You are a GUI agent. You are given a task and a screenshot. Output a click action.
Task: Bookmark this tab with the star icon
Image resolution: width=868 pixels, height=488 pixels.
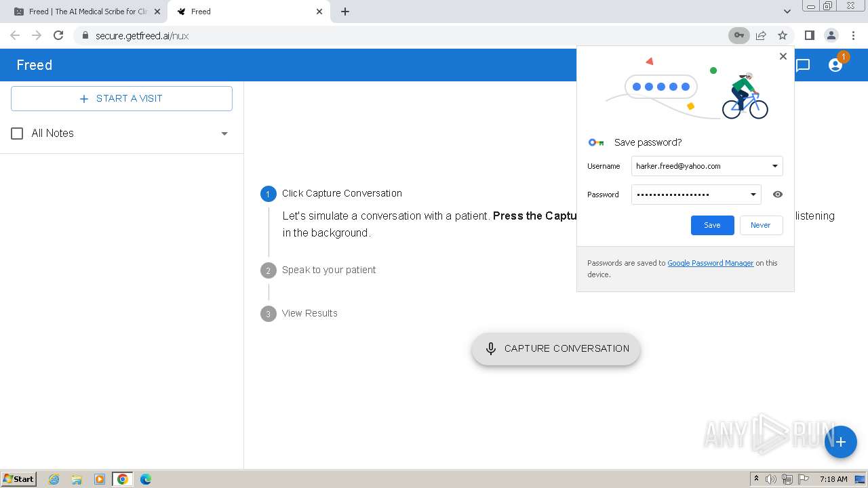pyautogui.click(x=783, y=35)
